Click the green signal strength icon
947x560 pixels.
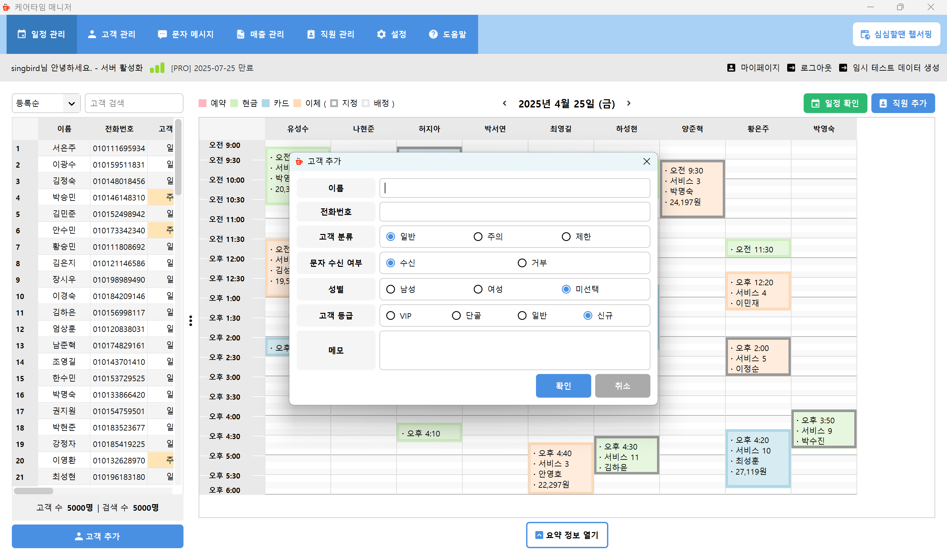(157, 68)
